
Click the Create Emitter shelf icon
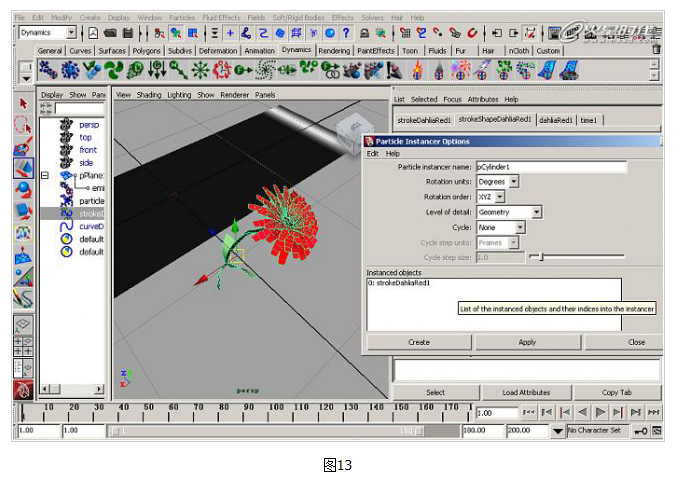coord(70,70)
